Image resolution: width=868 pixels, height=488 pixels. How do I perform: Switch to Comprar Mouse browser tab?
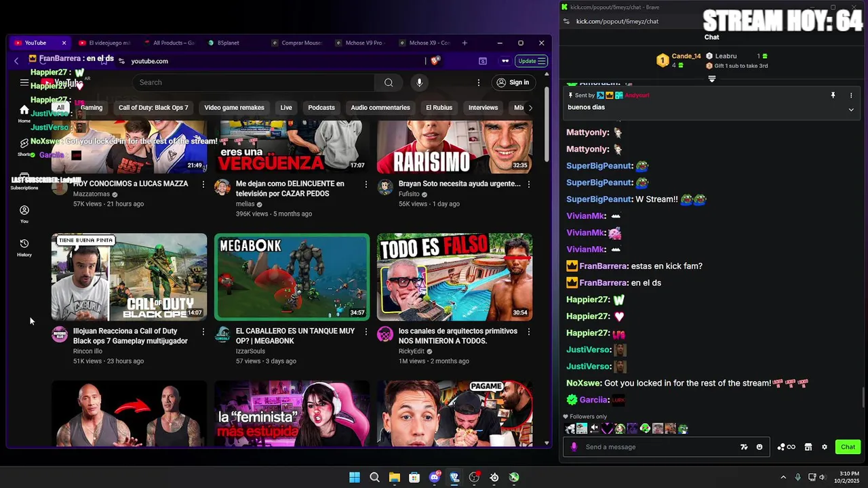click(x=297, y=43)
